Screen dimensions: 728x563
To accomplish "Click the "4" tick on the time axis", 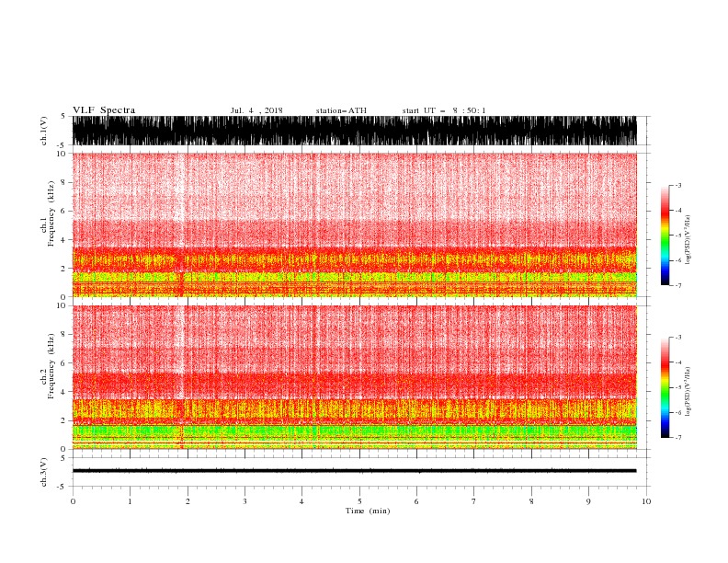I will (301, 501).
